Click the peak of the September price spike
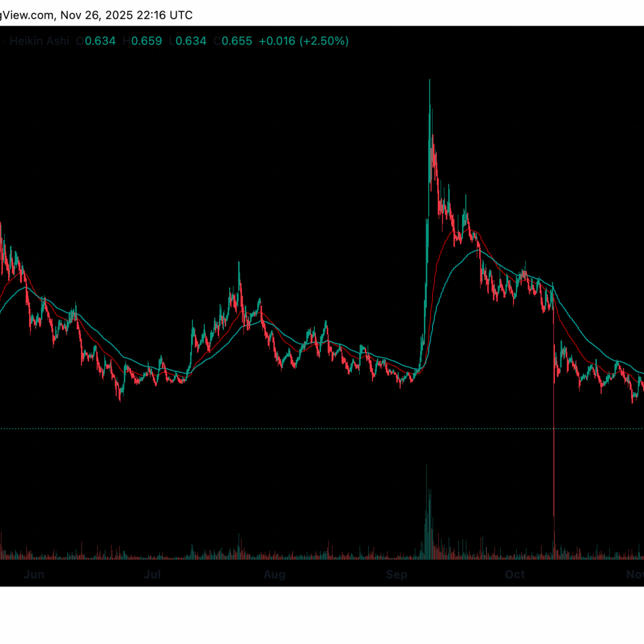Image resolution: width=644 pixels, height=644 pixels. [x=429, y=82]
